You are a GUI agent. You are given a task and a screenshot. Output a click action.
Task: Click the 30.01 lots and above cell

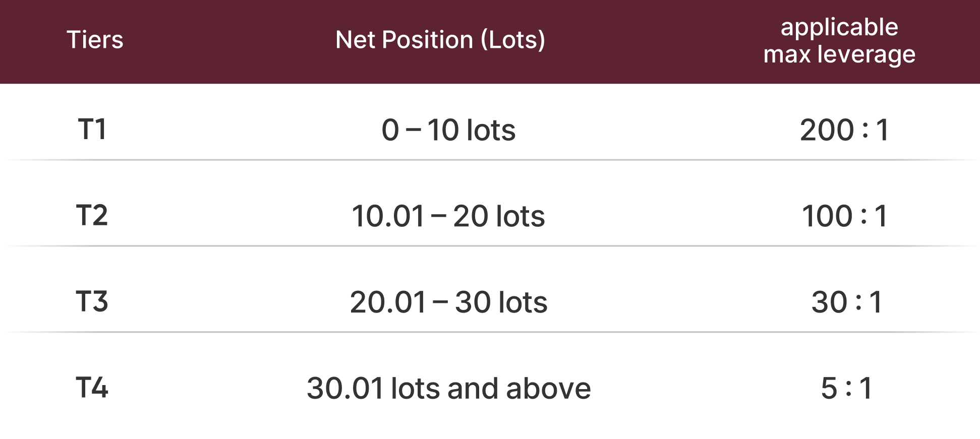(448, 389)
